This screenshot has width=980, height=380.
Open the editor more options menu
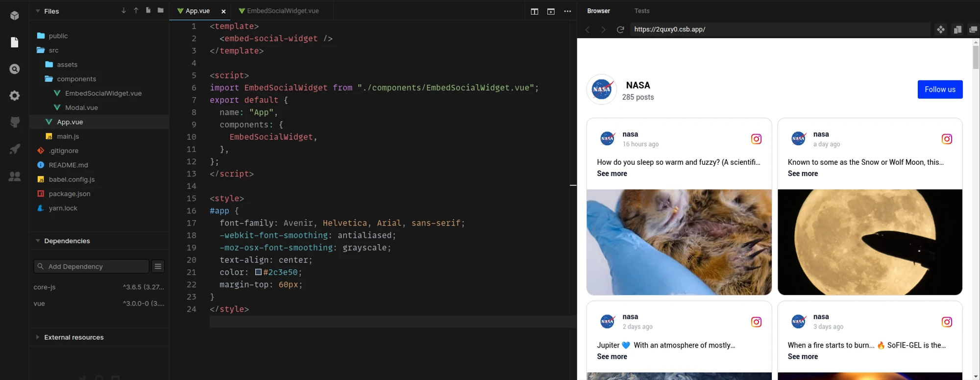pyautogui.click(x=567, y=11)
